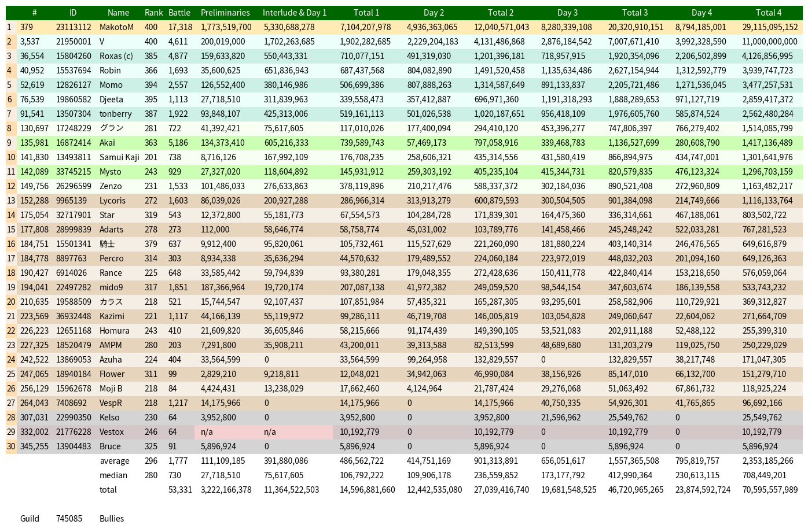Select Robin's Total 3 value '2,627,154,944'
Viewport: 808px width, 532px height.
[x=633, y=71]
